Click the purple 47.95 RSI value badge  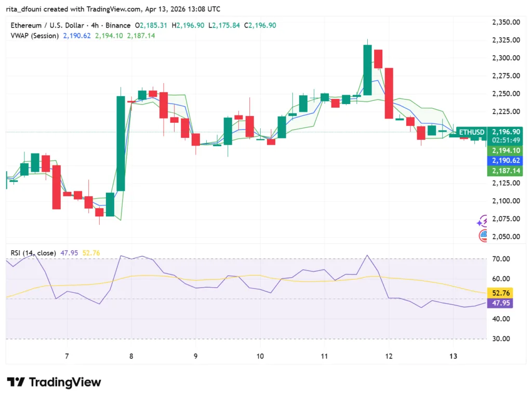(500, 303)
